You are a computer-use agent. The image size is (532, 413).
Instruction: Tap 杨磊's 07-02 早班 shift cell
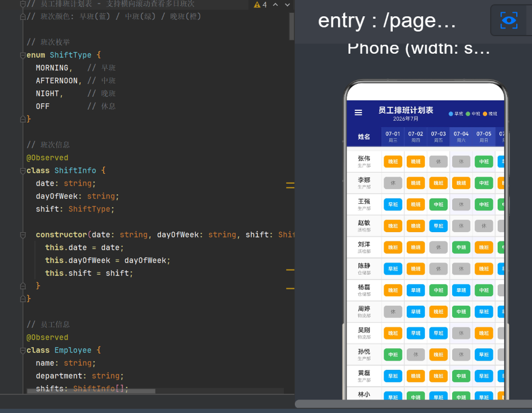coord(415,290)
